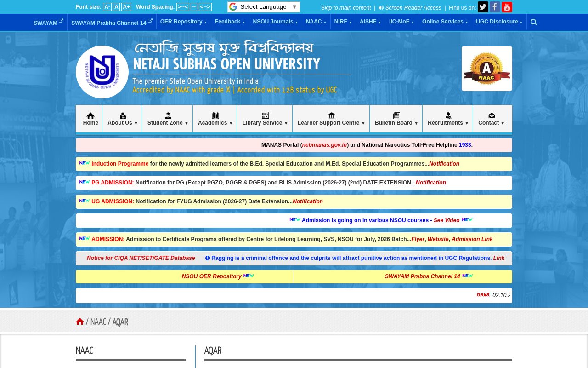Image resolution: width=588 pixels, height=368 pixels.
Task: Open the Contact menu
Action: (x=492, y=119)
